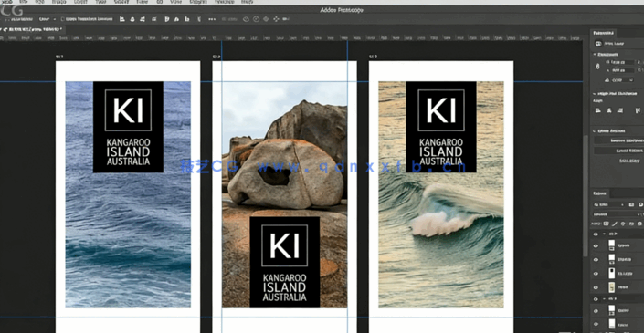Filter for pixel layers in Layers panel
The image size is (644, 333).
(632, 204)
